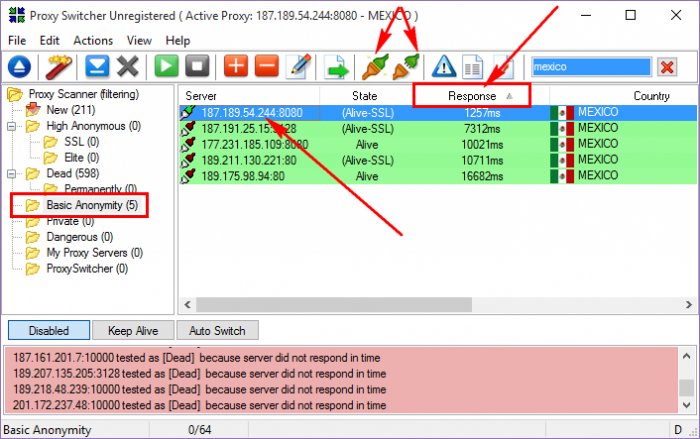This screenshot has width=700, height=439.
Task: Click the mexico filter text field
Action: click(592, 67)
